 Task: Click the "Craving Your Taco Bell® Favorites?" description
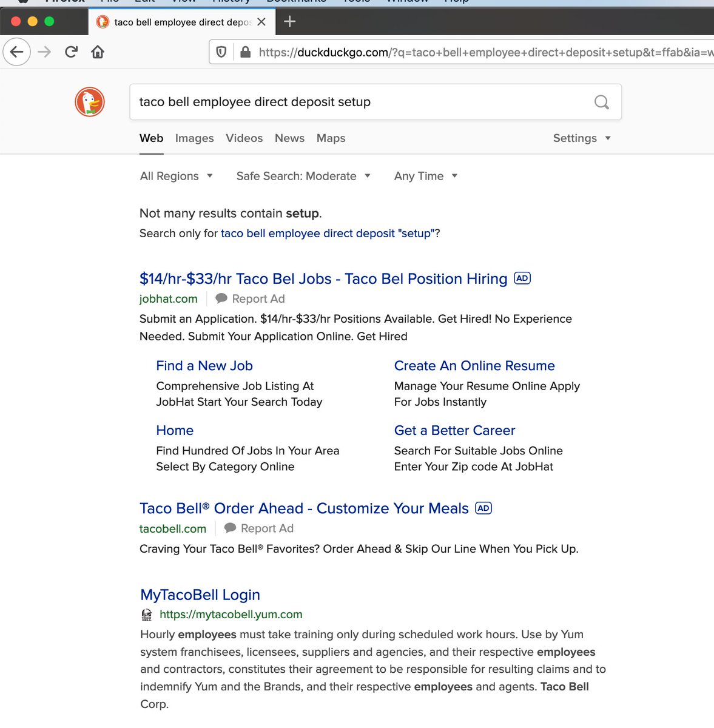(359, 549)
